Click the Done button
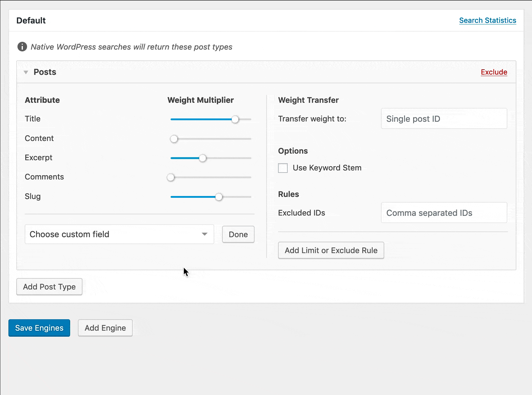This screenshot has width=532, height=395. [x=238, y=234]
